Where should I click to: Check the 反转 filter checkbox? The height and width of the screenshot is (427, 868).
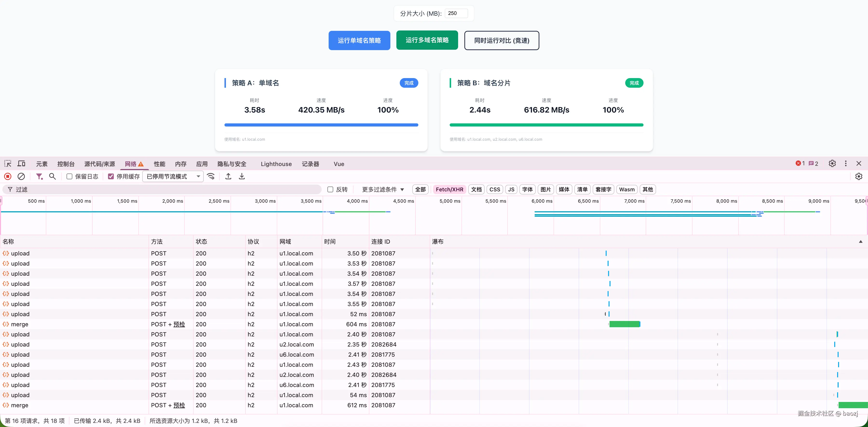pos(330,190)
